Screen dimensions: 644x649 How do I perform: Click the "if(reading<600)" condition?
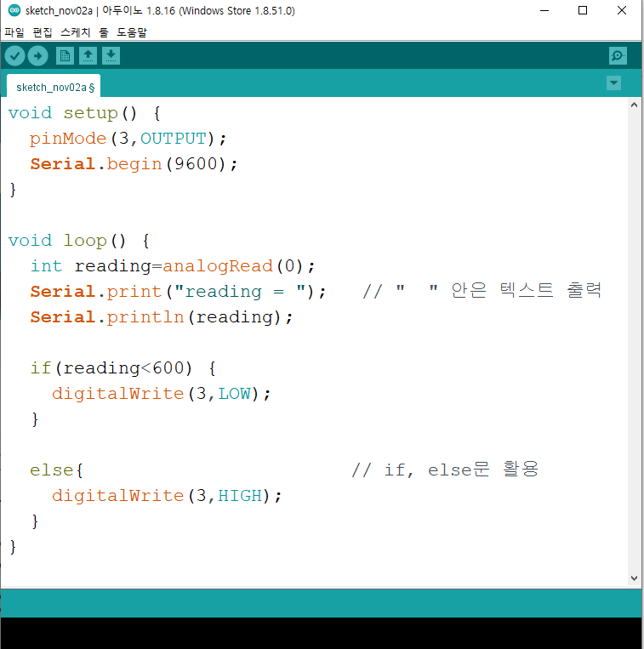coord(111,368)
